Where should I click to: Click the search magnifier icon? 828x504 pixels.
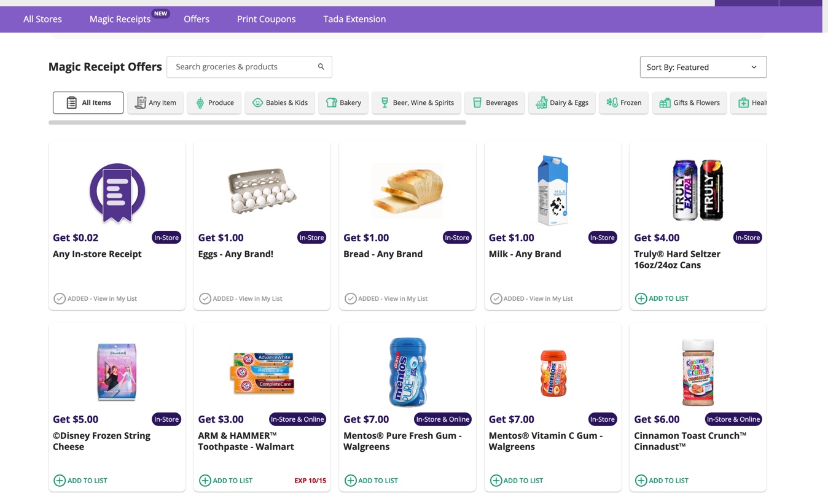[321, 66]
